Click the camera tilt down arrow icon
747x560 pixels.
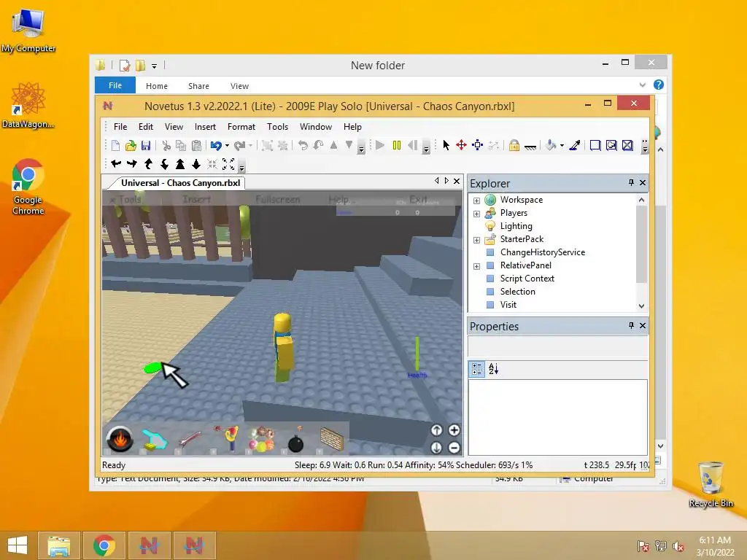point(164,164)
